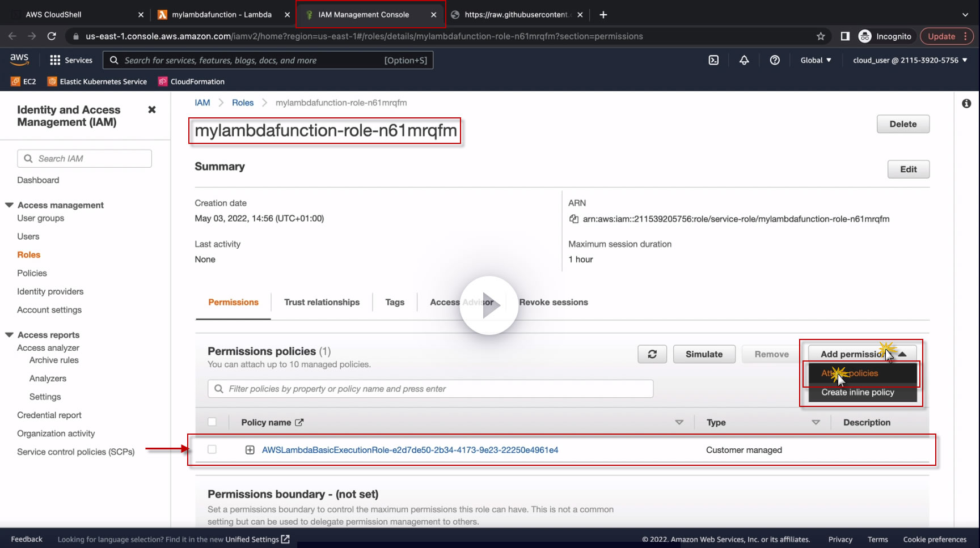This screenshot has height=548, width=980.
Task: Open the notifications bell
Action: [x=744, y=60]
